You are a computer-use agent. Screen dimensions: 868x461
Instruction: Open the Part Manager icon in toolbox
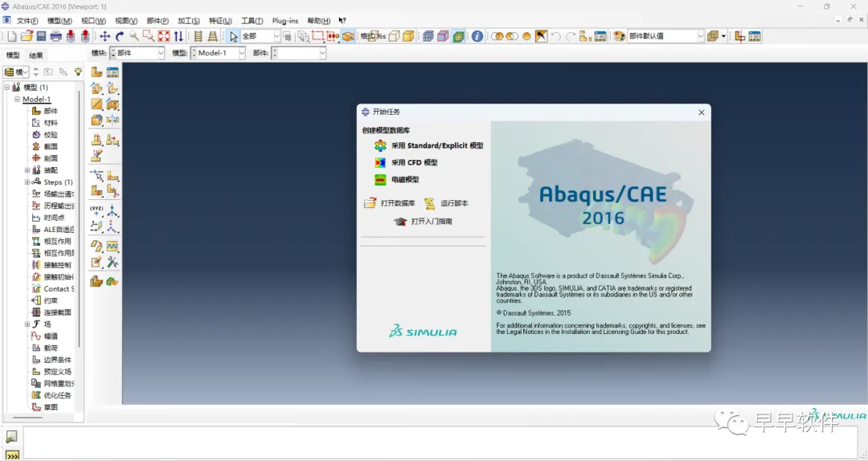[113, 72]
